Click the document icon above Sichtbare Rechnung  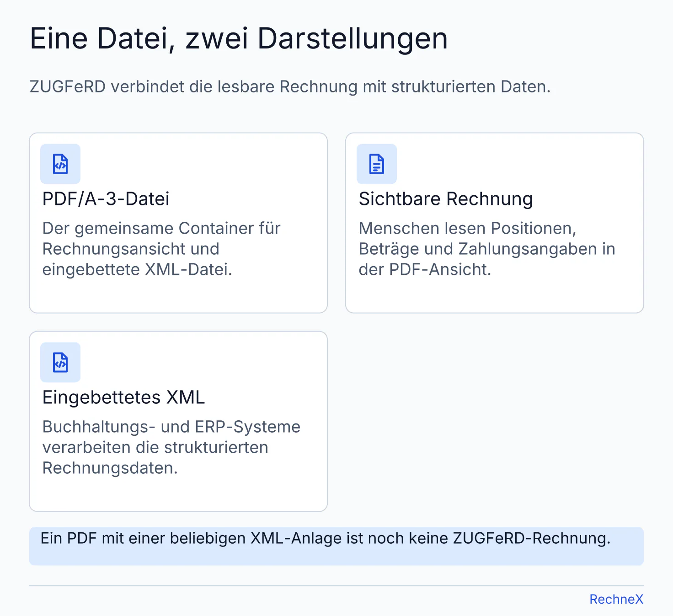[377, 164]
